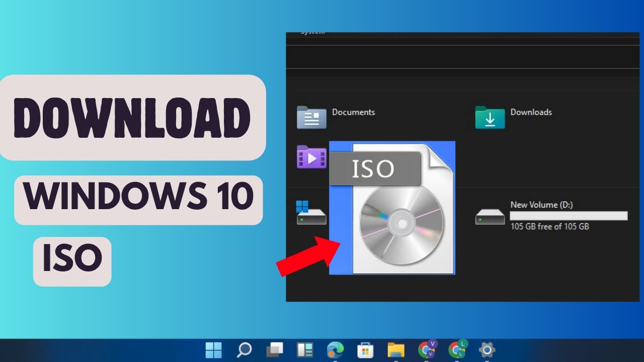This screenshot has width=644, height=362.
Task: Click the "Documents" folder label
Action: click(x=354, y=112)
